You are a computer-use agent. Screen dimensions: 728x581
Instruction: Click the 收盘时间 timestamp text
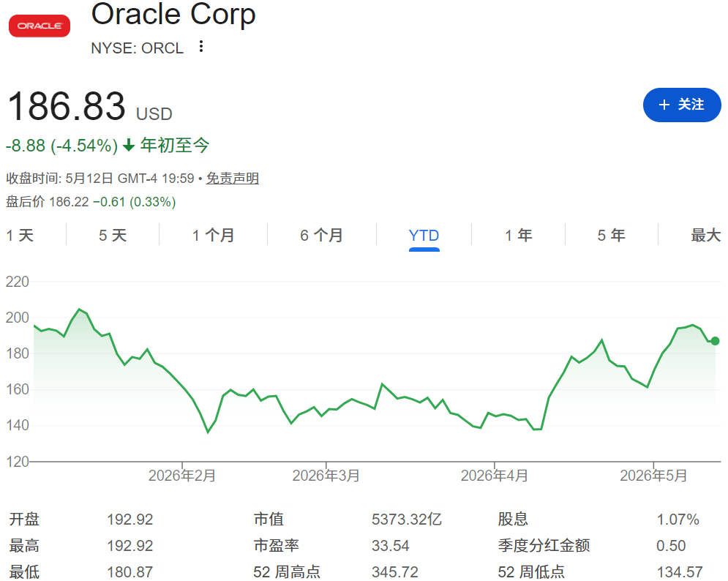point(100,179)
